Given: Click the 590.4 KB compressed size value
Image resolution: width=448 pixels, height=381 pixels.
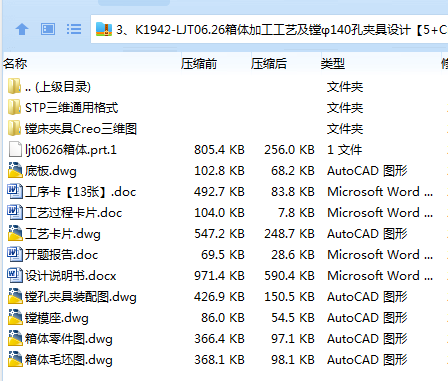Looking at the screenshot, I should point(289,276).
